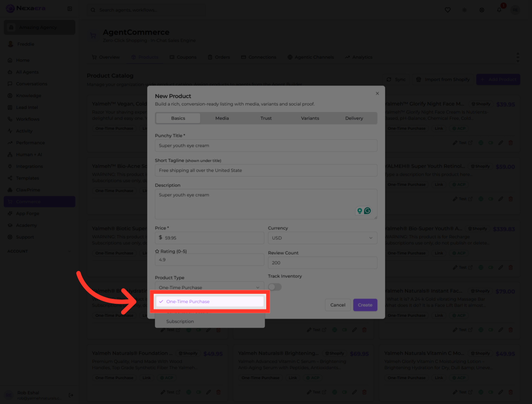Viewport: 532px width, 404px height.
Task: Click the Create button
Action: (x=365, y=305)
